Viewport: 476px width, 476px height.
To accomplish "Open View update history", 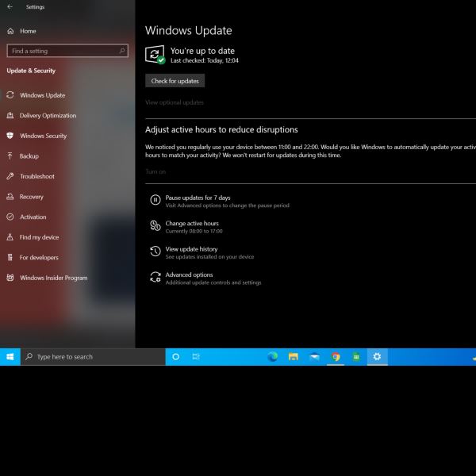I will click(x=191, y=249).
